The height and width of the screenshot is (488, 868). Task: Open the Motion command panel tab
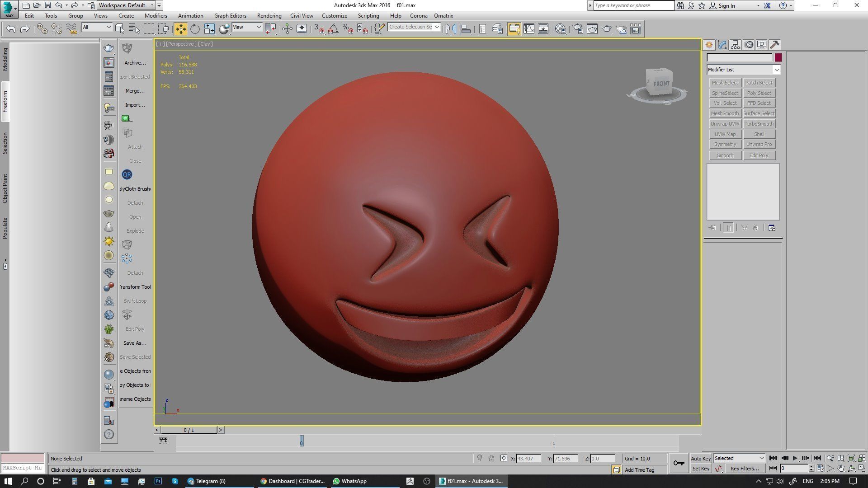(x=749, y=45)
